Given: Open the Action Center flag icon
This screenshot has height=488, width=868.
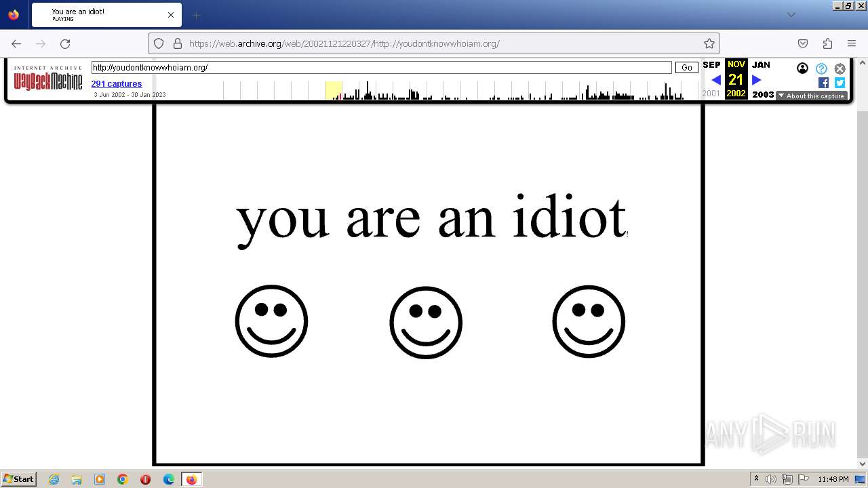Looking at the screenshot, I should (x=803, y=479).
